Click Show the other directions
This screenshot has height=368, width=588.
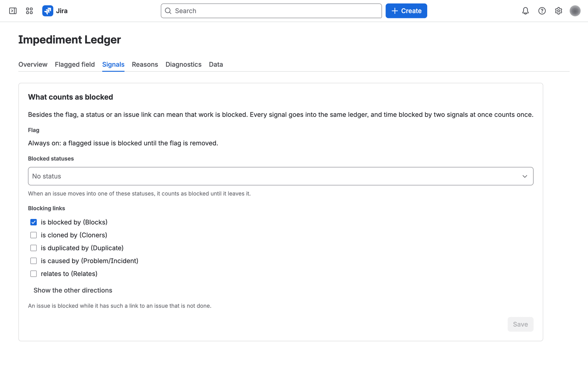point(73,290)
